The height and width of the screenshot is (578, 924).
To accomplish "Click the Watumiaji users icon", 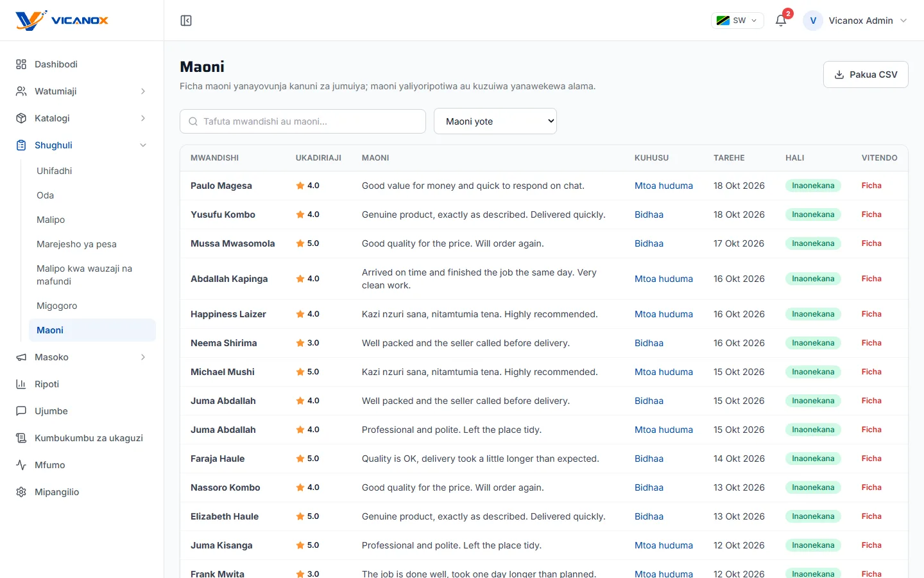I will tap(21, 91).
